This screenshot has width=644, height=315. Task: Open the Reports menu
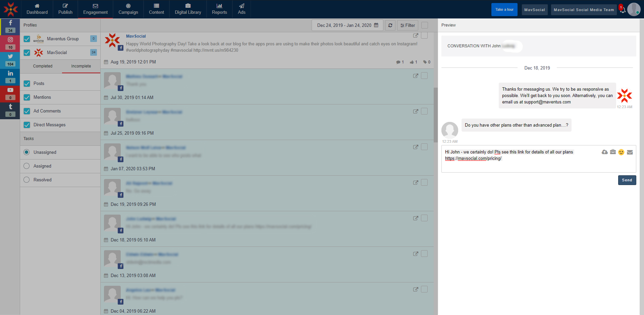coord(219,9)
